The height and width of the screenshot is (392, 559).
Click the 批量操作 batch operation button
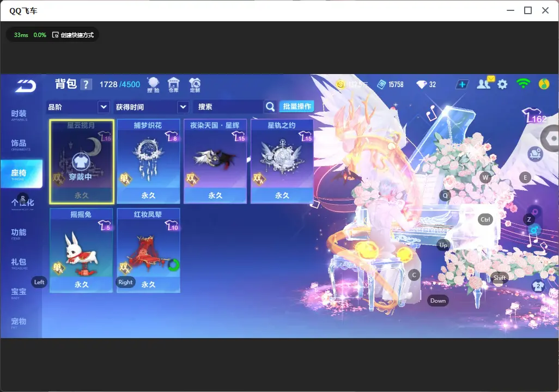point(296,107)
